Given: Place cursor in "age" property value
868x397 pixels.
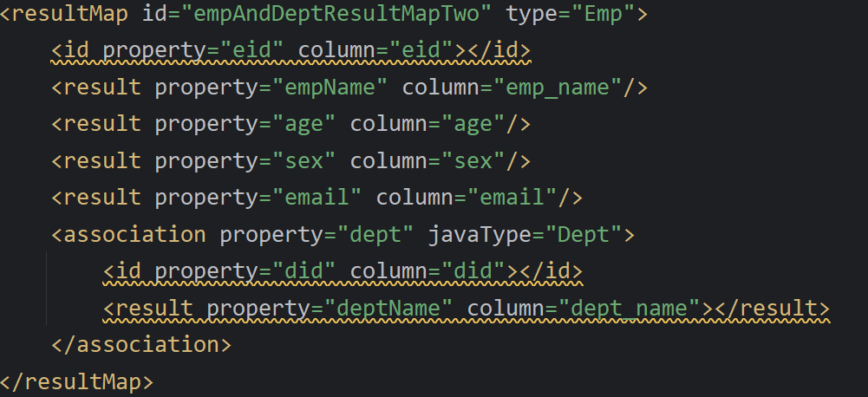Looking at the screenshot, I should pyautogui.click(x=298, y=124).
